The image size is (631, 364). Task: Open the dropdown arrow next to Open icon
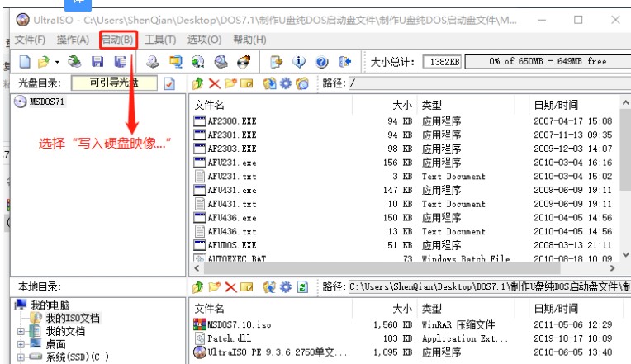click(57, 62)
